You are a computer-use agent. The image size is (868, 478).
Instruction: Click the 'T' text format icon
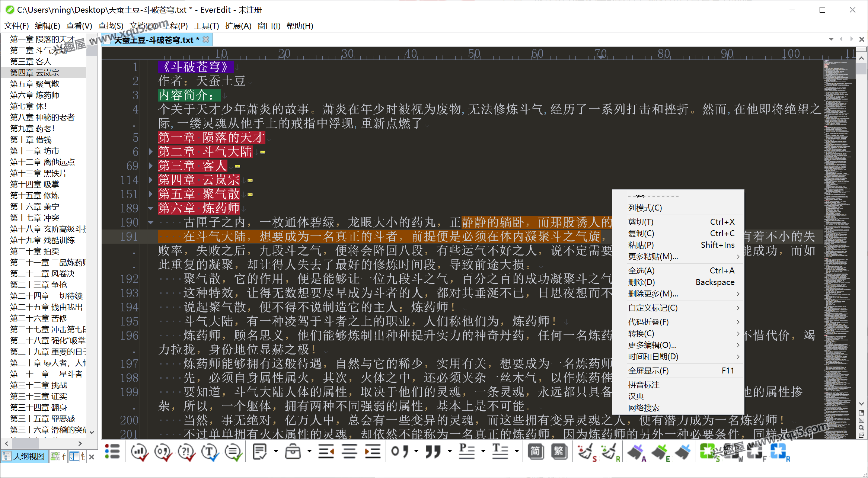coord(500,452)
